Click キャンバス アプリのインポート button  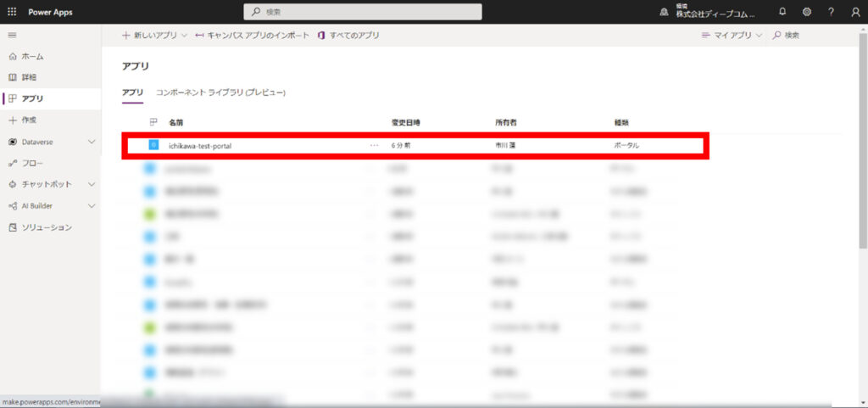252,36
